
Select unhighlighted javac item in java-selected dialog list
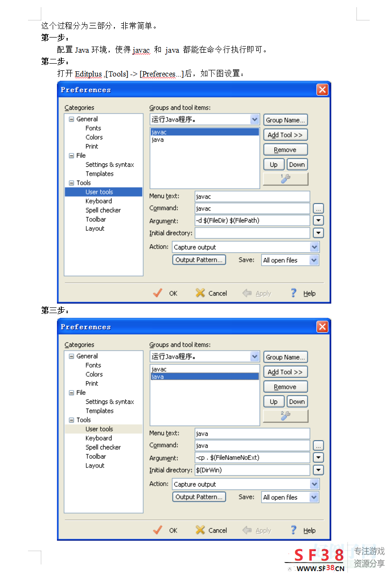pos(159,369)
